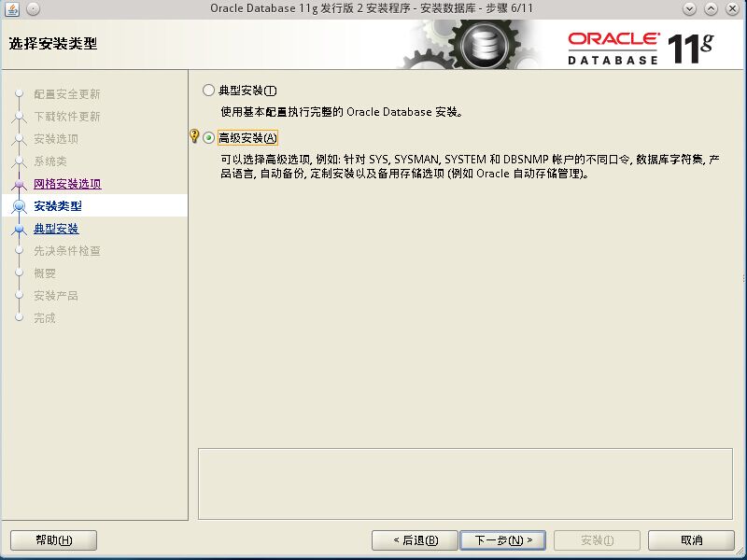Click the 下一步(N) button
The width and height of the screenshot is (747, 560).
point(502,540)
